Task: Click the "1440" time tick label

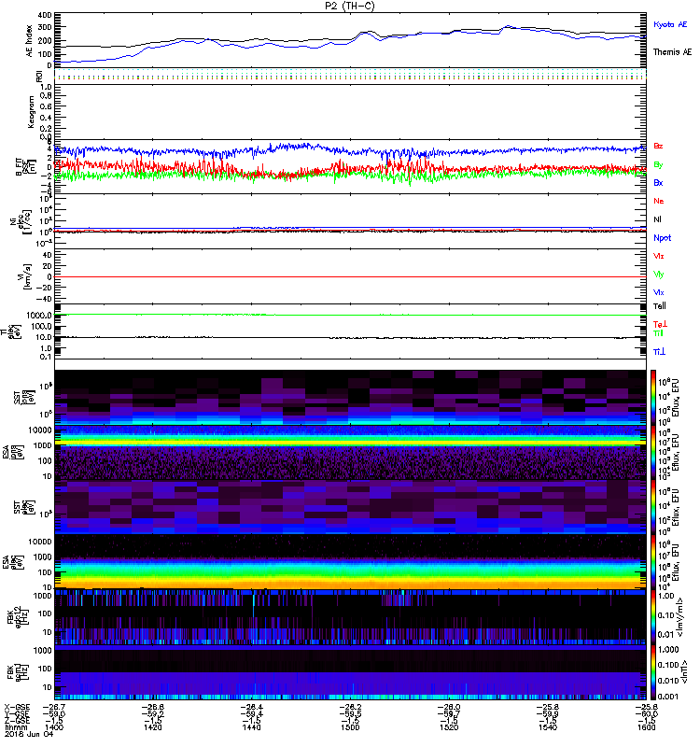Action: (x=251, y=727)
